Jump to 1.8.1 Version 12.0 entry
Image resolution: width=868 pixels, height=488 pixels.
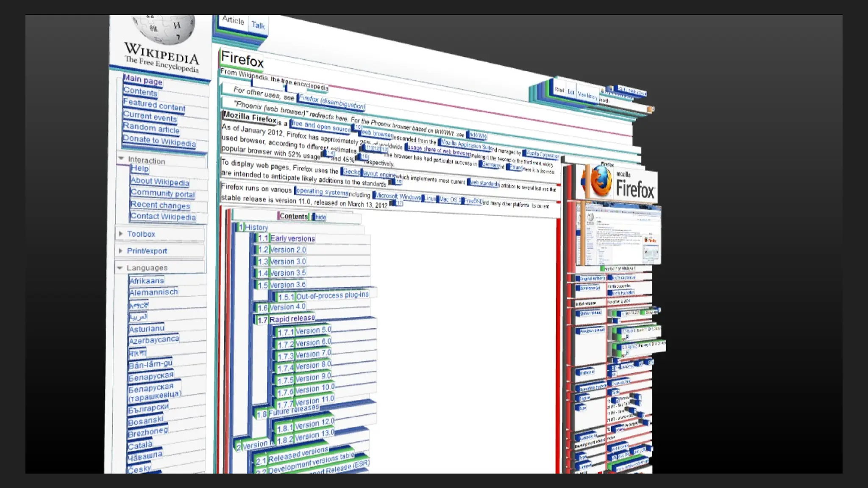point(306,425)
